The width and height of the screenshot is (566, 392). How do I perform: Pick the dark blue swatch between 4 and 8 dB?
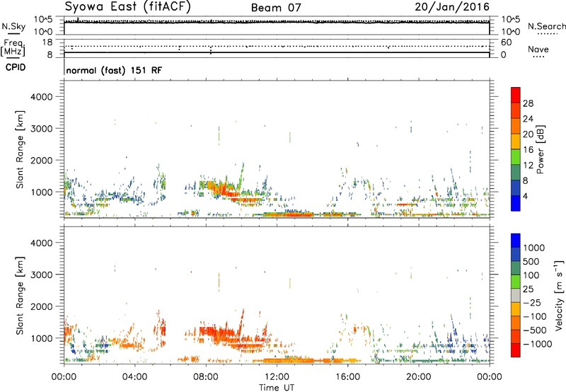[516, 188]
